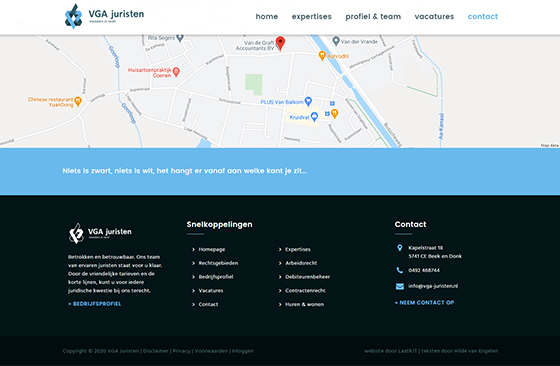Go to profiel & team page
Image resolution: width=560 pixels, height=366 pixels.
point(373,16)
